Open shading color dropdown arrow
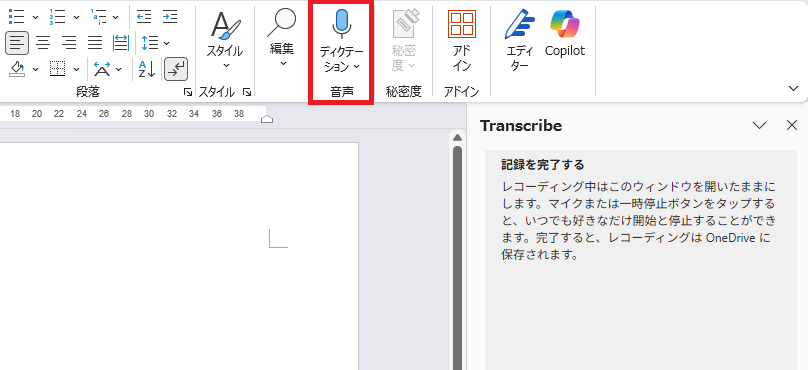The image size is (808, 370). tap(36, 69)
